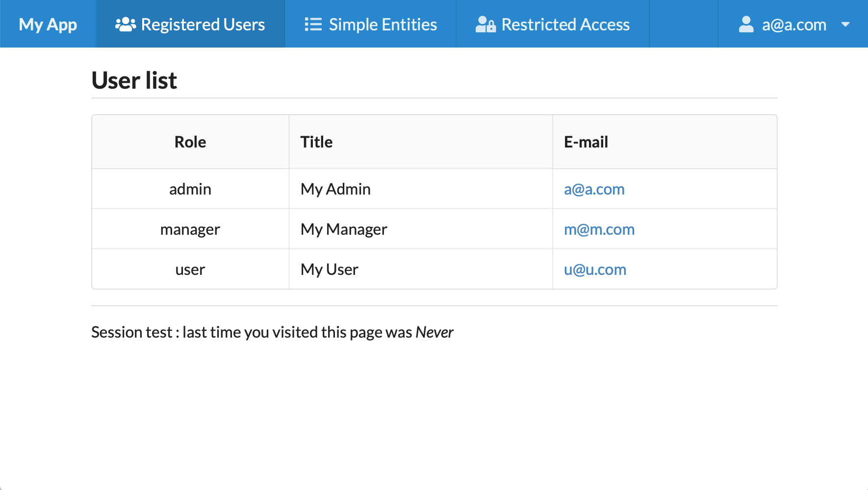Click the E-mail column header
868x490 pixels.
coord(586,142)
